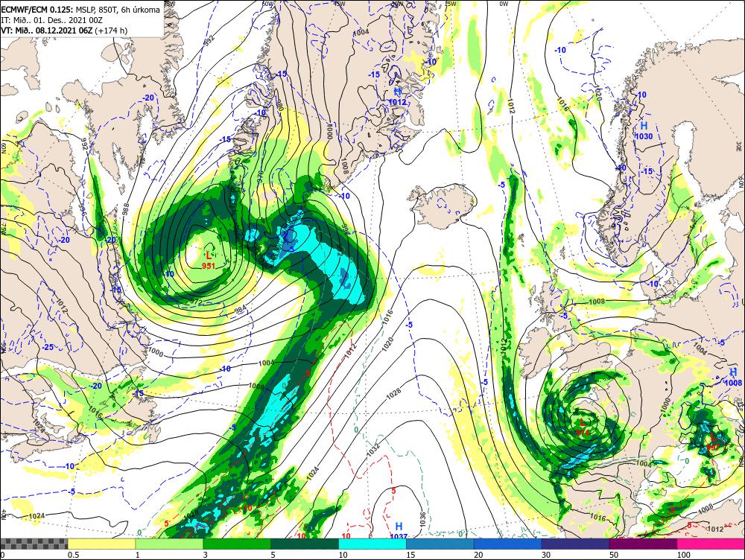Click the gray checkered 0–0.5 legend swatch
Screen dimensions: 745x560
coord(34,544)
